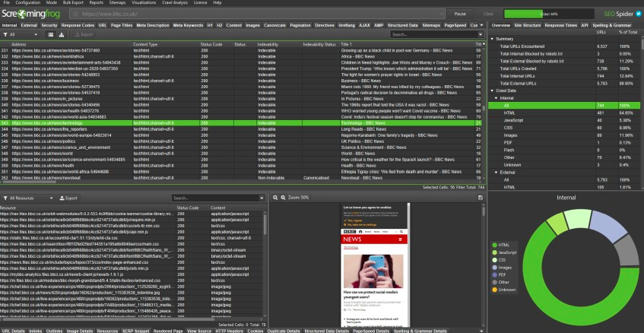Open the Structured Data tab
Screen dimensions: 644x333
[402, 25]
